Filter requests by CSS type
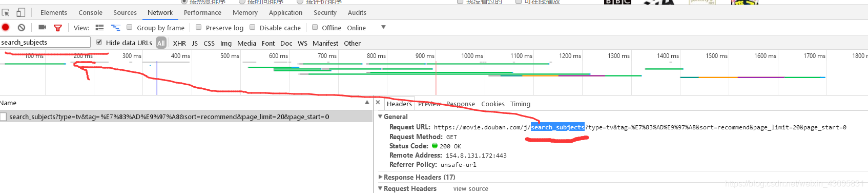Viewport: 868px width, 193px height. pyautogui.click(x=209, y=43)
